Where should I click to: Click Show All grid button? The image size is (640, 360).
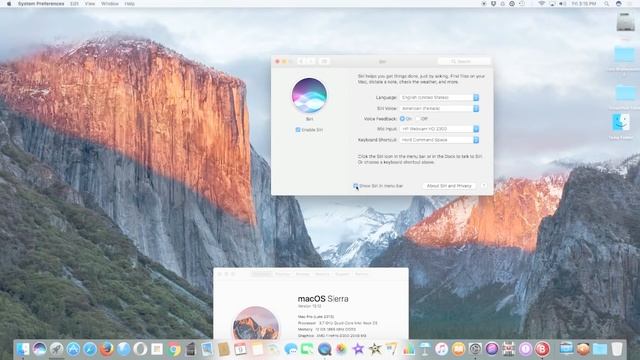click(324, 61)
